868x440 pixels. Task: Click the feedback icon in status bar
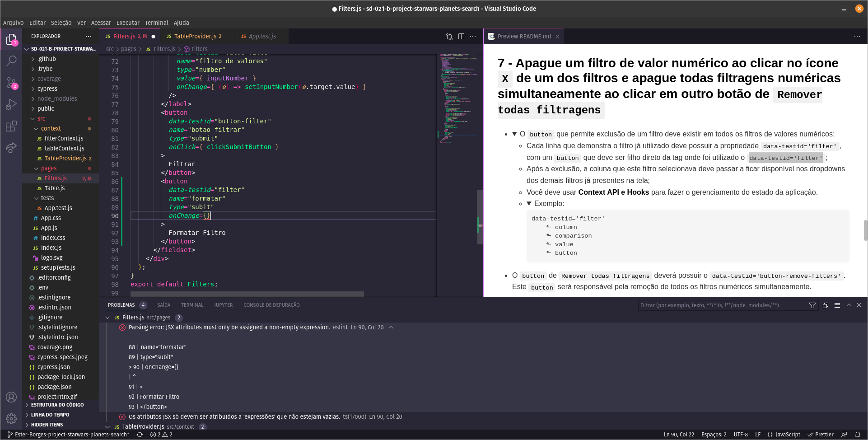845,435
